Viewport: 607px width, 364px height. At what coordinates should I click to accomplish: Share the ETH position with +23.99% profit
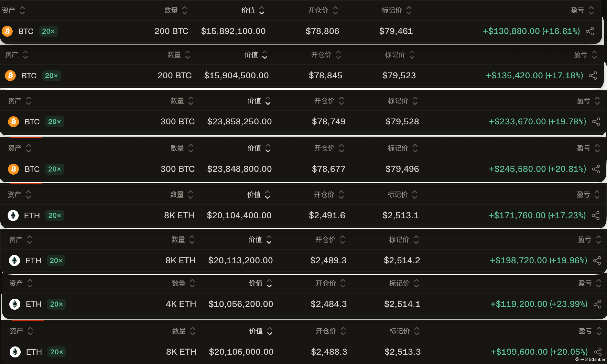(597, 304)
